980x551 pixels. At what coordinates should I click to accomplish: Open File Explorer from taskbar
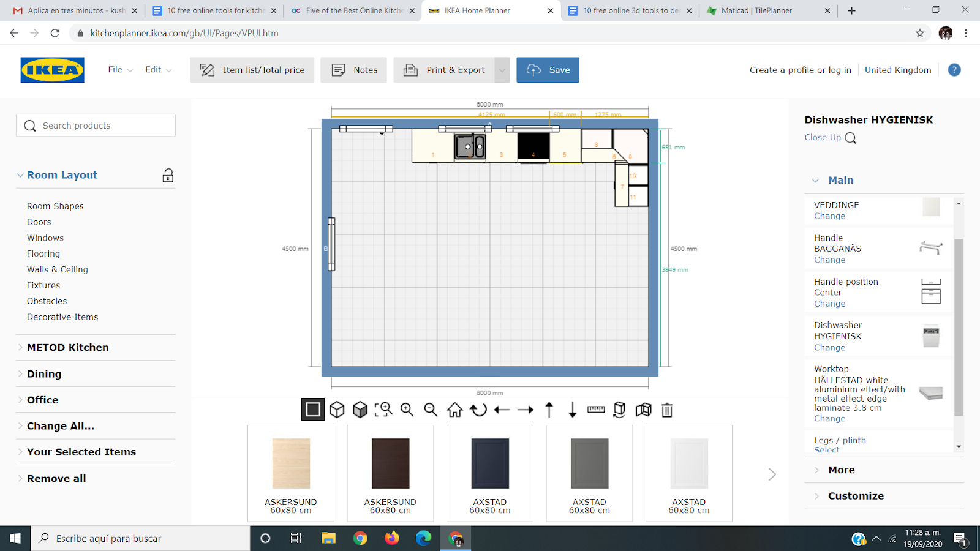[x=329, y=538]
